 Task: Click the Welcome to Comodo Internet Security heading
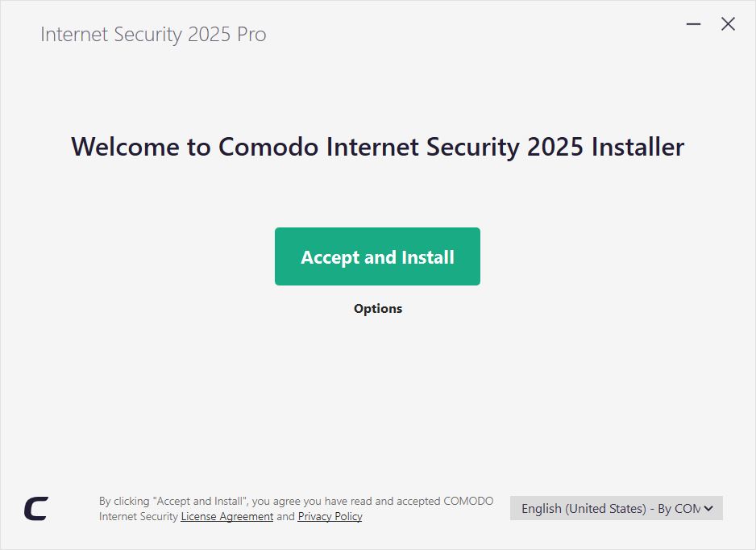click(377, 147)
